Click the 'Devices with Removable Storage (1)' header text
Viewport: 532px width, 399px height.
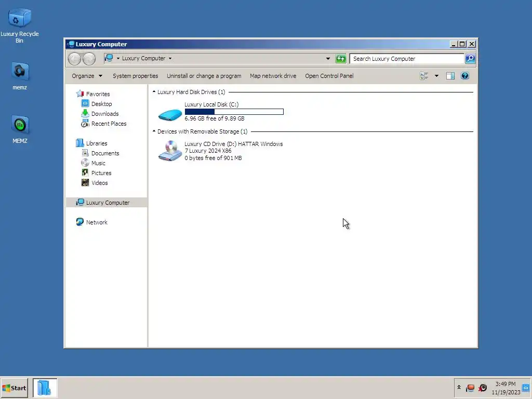pyautogui.click(x=202, y=131)
